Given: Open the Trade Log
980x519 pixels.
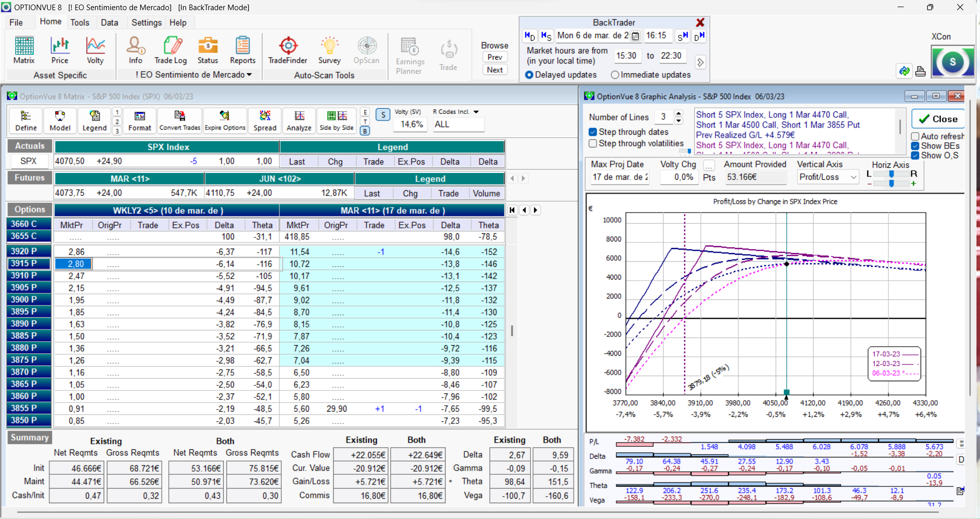Looking at the screenshot, I should pyautogui.click(x=171, y=50).
